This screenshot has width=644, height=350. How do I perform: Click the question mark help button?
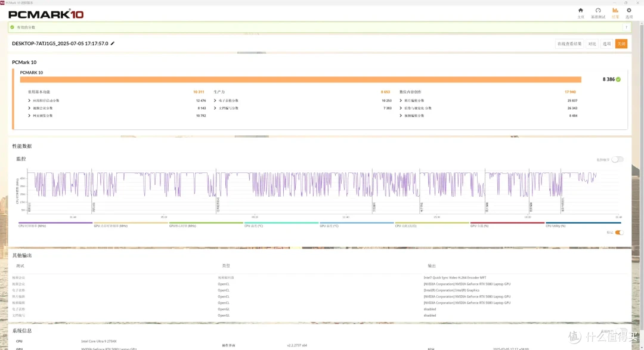626,27
